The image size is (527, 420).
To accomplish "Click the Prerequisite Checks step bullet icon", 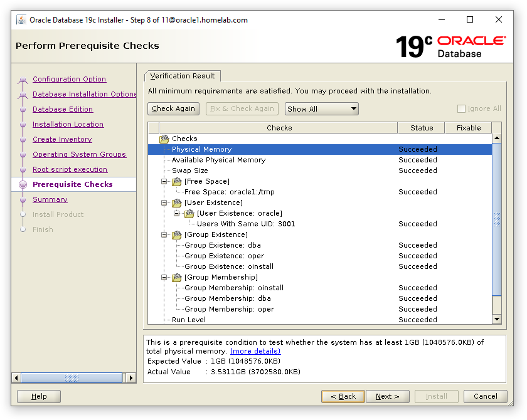I will coord(23,184).
